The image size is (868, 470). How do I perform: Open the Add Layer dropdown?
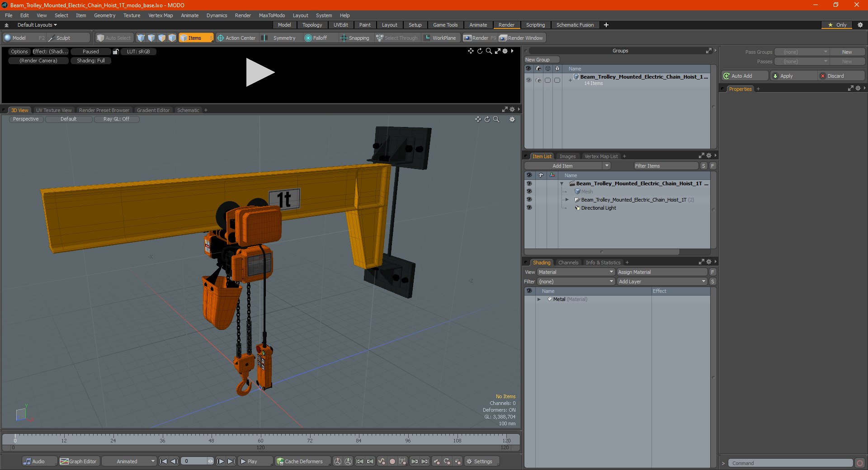point(662,282)
